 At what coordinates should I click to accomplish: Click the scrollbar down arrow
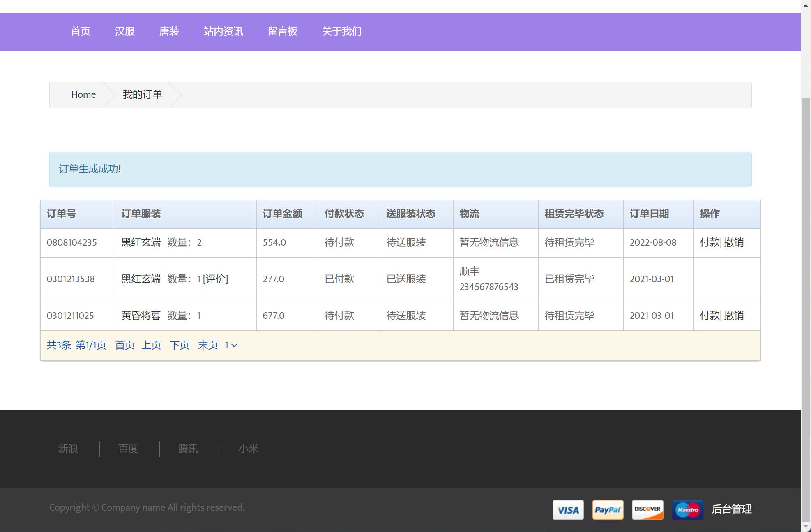pyautogui.click(x=804, y=527)
